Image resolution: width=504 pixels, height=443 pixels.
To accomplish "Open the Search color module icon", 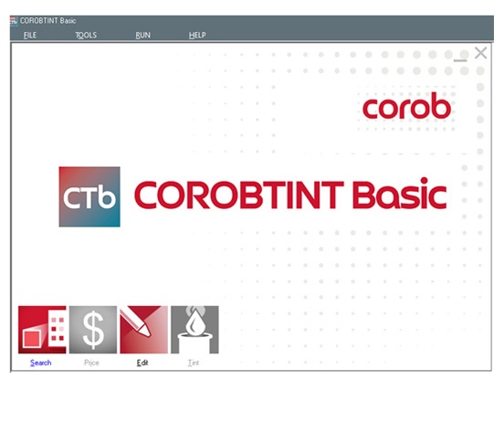I will (x=42, y=330).
